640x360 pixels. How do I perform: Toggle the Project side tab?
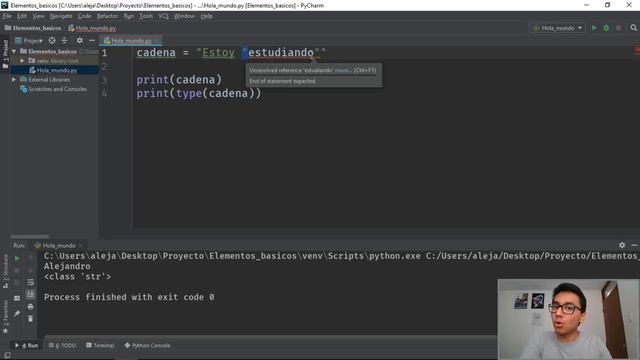coord(5,53)
